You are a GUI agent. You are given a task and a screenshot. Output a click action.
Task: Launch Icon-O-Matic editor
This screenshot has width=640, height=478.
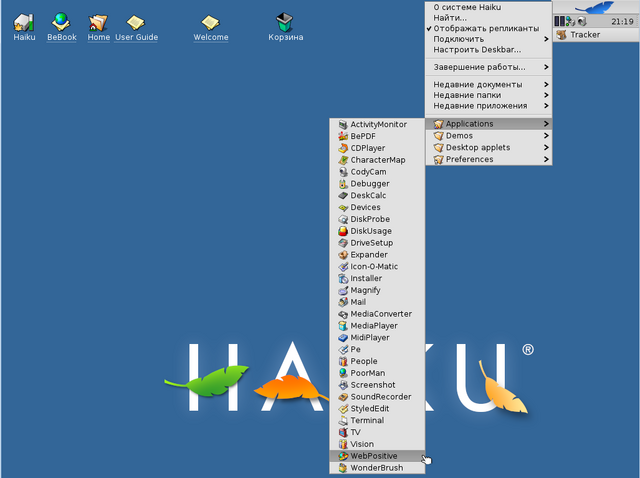point(377,267)
